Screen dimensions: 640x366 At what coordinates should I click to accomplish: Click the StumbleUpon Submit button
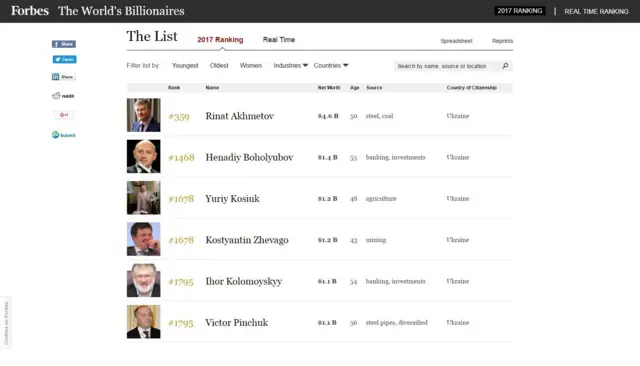pos(64,135)
